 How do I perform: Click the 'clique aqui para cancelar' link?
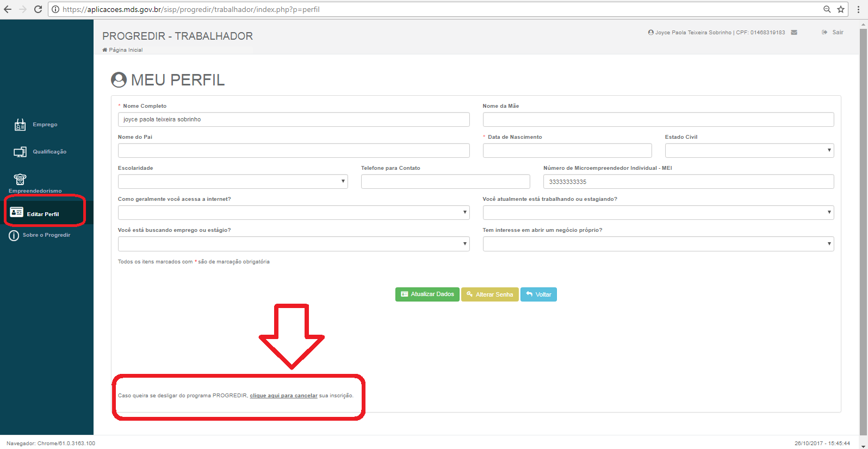tap(283, 396)
